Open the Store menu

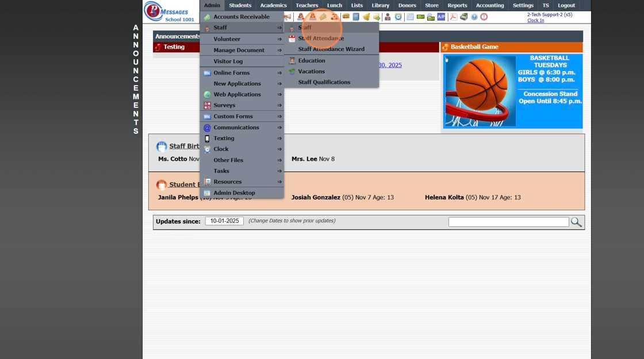click(432, 5)
